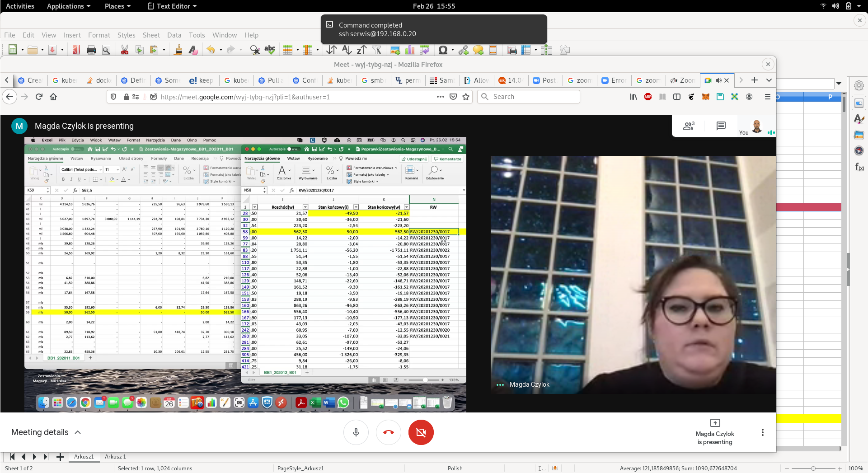Open the Calc sidebar Gallery icon
Viewport: 868px width, 473px height.
(859, 135)
